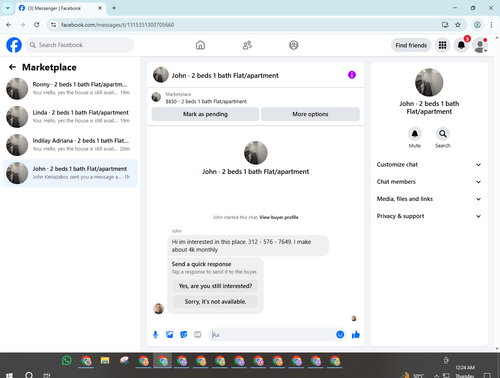Screen dimensions: 500x378
Task: Open Chrome three-dot menu
Action: 491,25
